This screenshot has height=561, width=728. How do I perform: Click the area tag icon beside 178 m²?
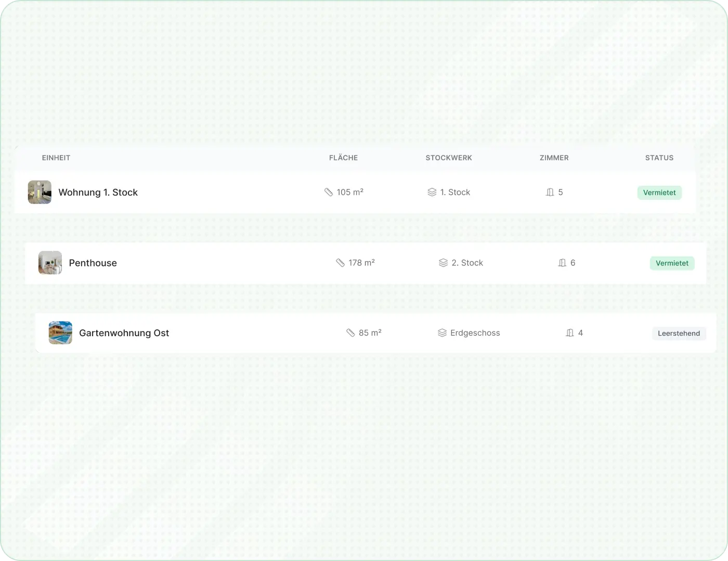(x=341, y=263)
